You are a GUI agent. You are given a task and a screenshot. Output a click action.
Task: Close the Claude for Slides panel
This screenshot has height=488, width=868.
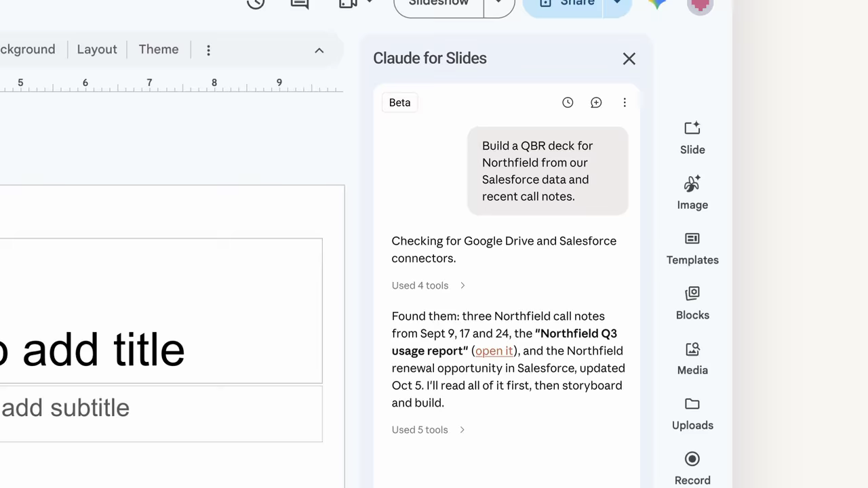629,59
